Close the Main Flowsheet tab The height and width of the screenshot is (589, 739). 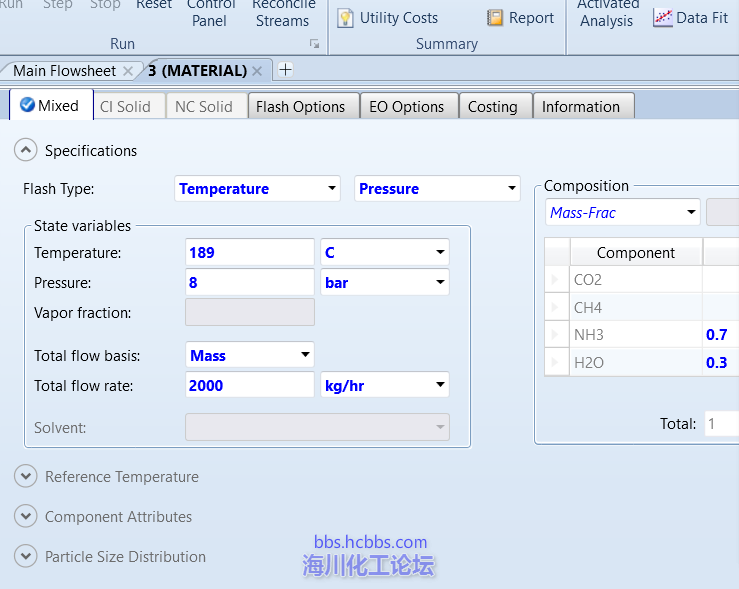tap(127, 71)
